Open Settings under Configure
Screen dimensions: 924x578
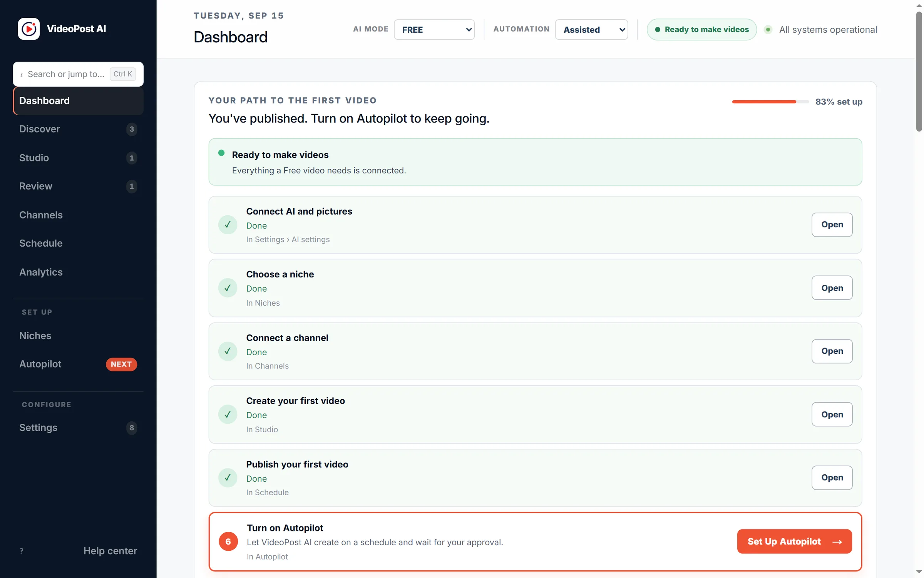point(78,428)
